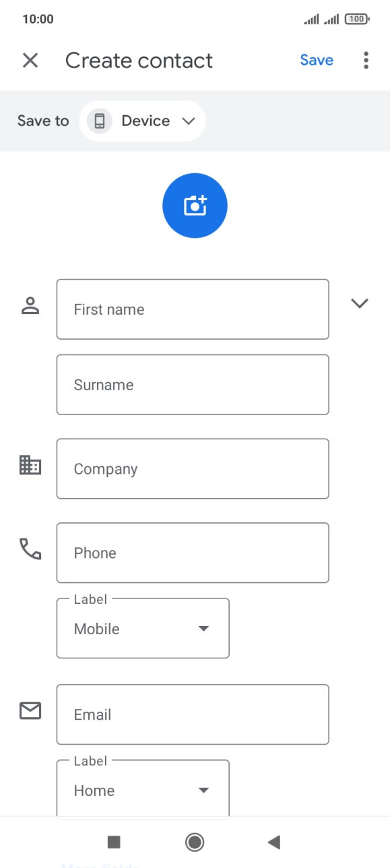Click the person icon beside First name

coord(30,304)
